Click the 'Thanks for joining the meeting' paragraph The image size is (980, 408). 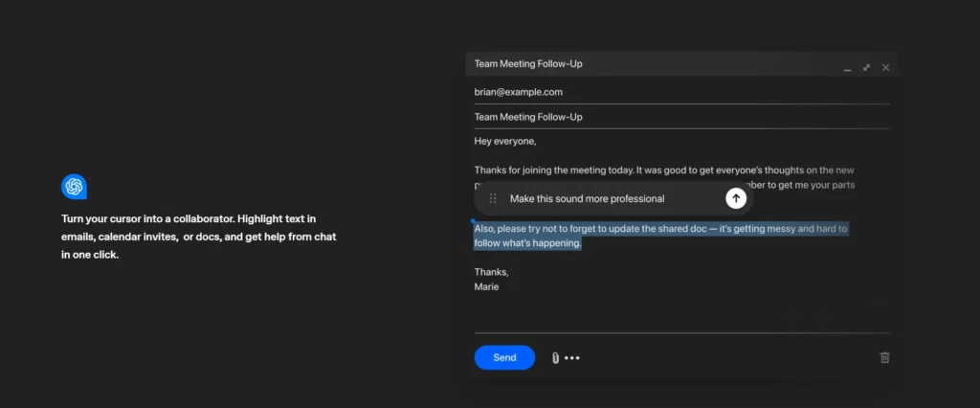pyautogui.click(x=664, y=177)
